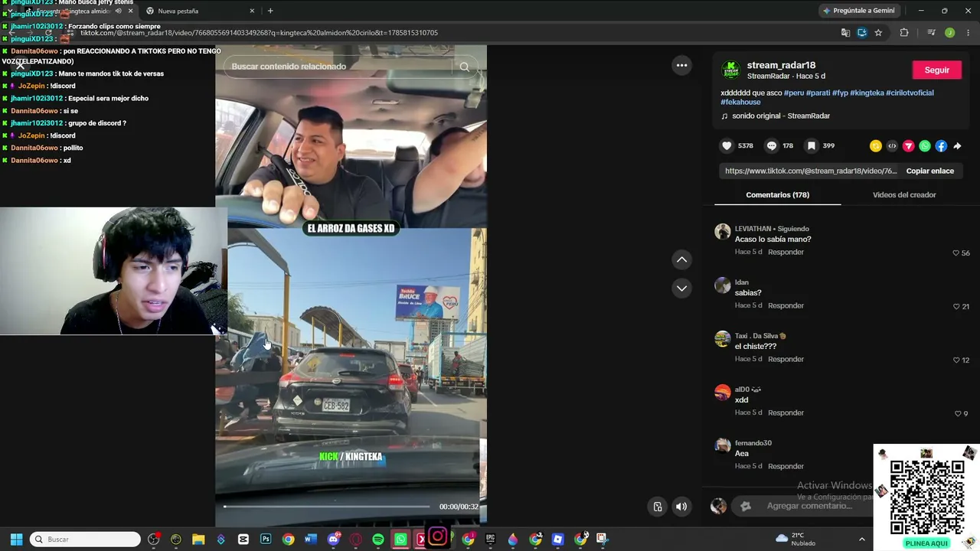Screen dimensions: 980x551
Task: Open the Chrome profile avatar
Action: point(950,33)
